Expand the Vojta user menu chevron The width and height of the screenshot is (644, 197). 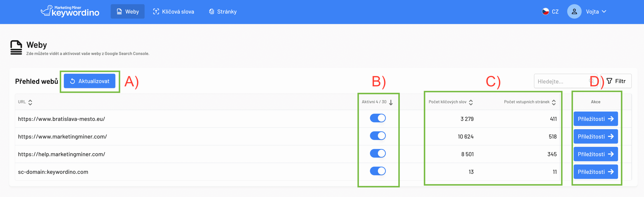click(x=604, y=12)
